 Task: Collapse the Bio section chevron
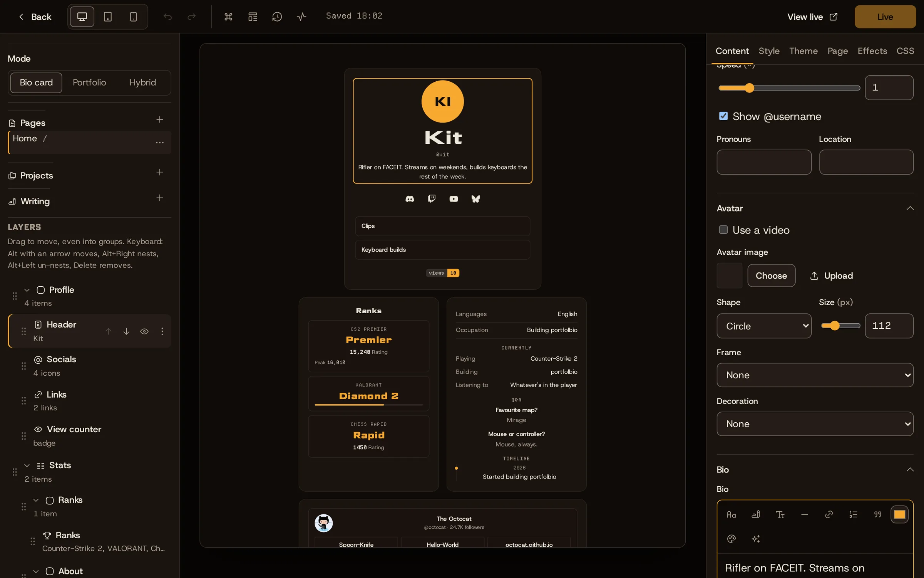pos(910,470)
